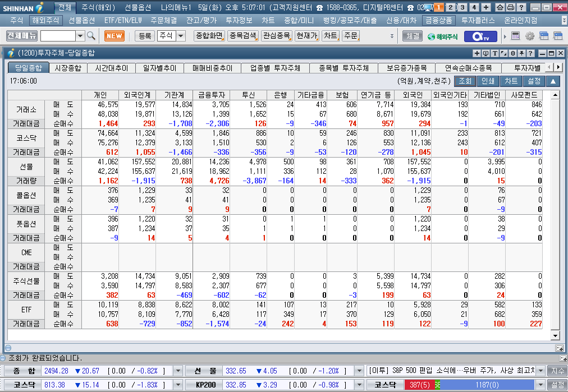Click the tile windows icon at toolbar end
This screenshot has height=392, width=568.
[558, 36]
